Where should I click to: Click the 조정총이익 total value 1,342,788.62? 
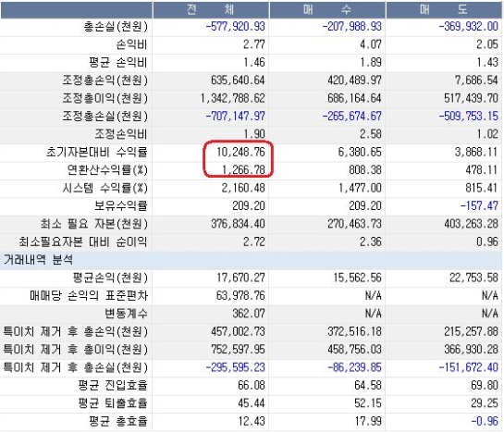(233, 98)
